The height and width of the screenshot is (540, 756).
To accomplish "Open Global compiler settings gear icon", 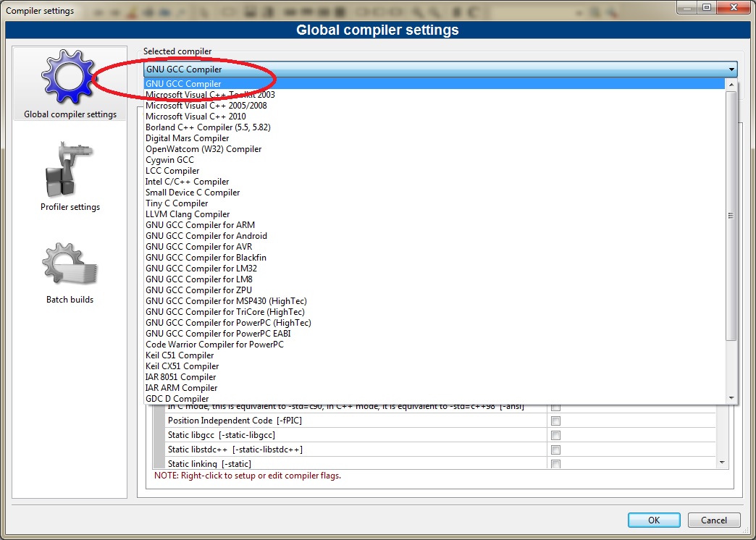I will (70, 76).
